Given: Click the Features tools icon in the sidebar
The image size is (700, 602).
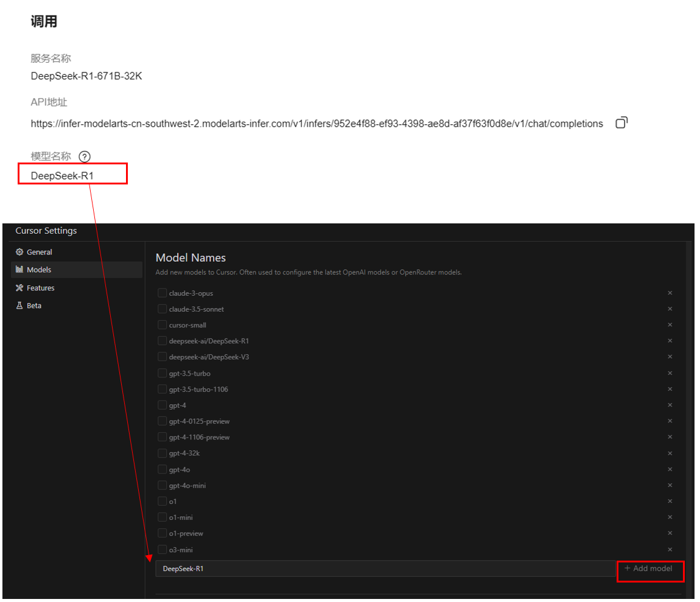Looking at the screenshot, I should tap(19, 287).
